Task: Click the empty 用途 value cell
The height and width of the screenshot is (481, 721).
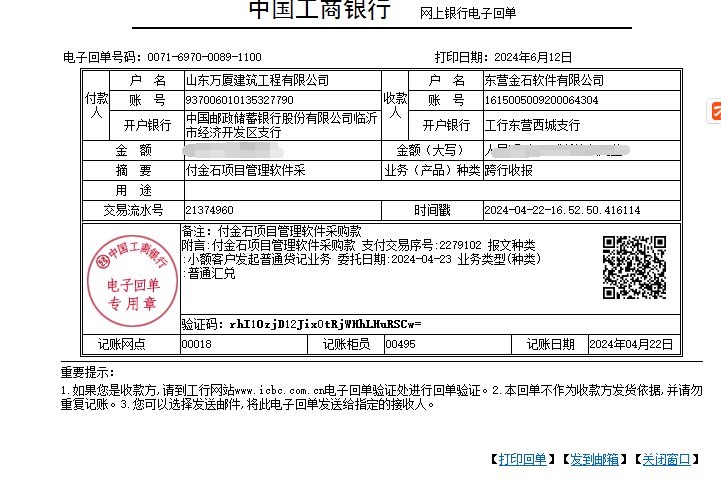Action: tap(432, 190)
